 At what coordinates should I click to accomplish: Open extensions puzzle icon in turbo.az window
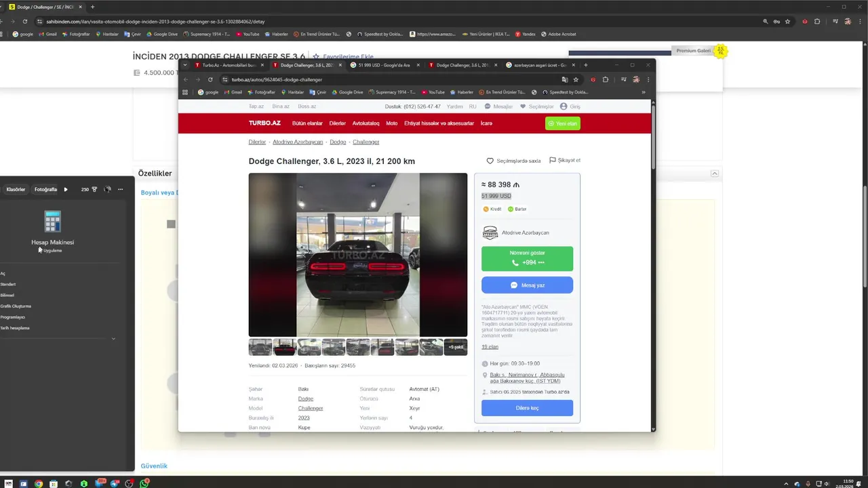tap(606, 79)
